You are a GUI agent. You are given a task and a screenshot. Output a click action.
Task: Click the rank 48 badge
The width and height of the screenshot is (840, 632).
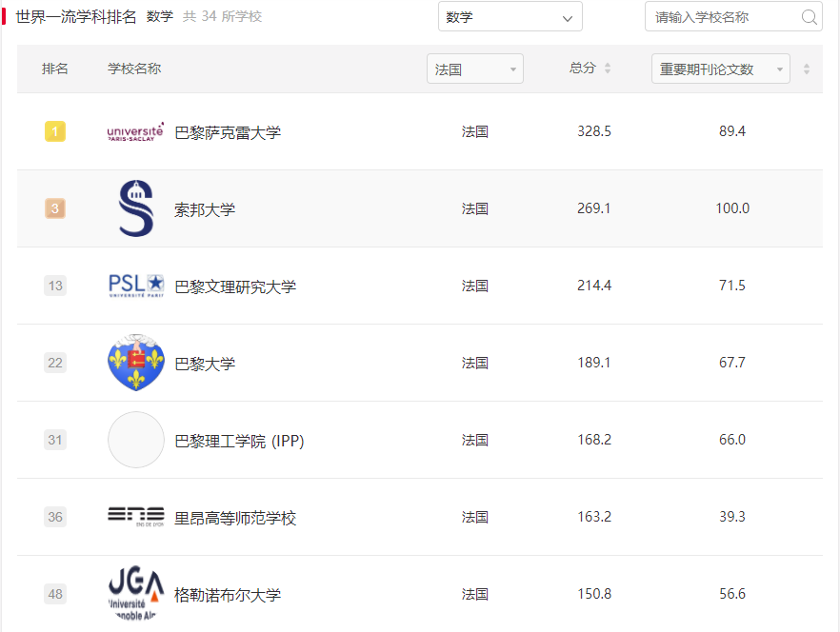pos(55,594)
